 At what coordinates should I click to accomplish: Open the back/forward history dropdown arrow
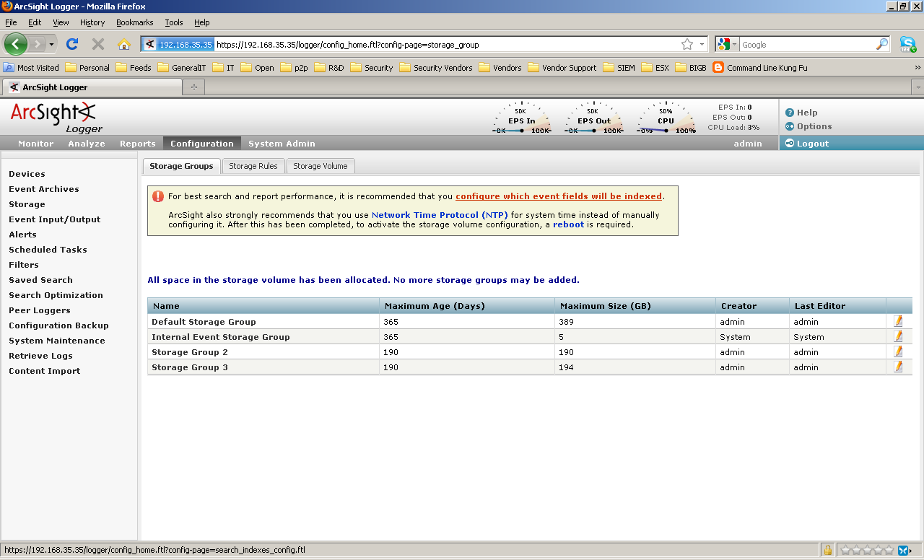pyautogui.click(x=51, y=44)
